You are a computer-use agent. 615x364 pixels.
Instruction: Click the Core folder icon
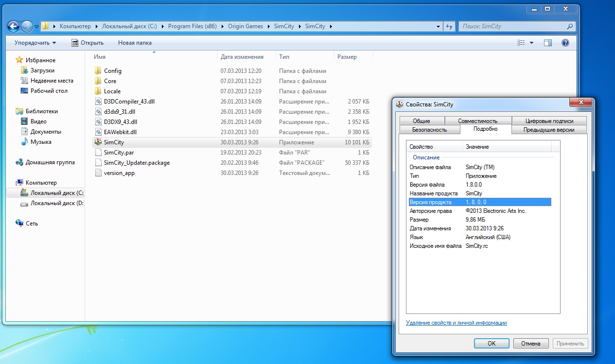click(x=98, y=81)
